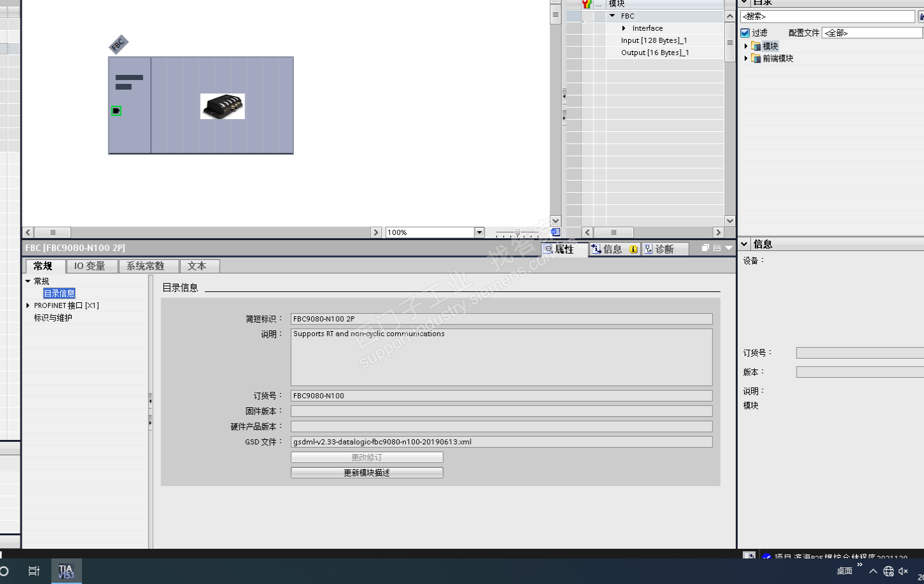Select the Input [128 Bytes]_1 module row
Image resolution: width=924 pixels, height=584 pixels.
click(654, 40)
